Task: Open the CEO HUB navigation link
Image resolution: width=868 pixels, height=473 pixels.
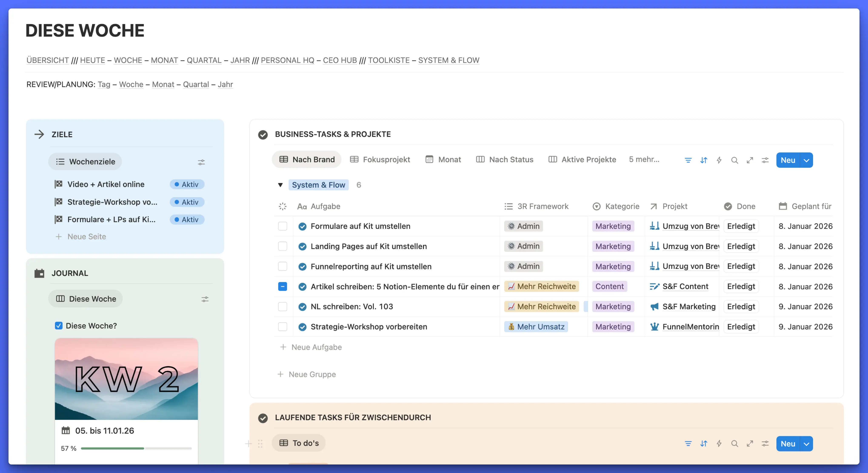Action: 340,60
